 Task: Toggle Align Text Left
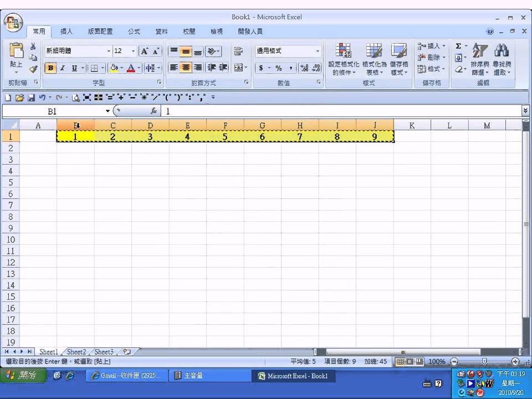[173, 68]
